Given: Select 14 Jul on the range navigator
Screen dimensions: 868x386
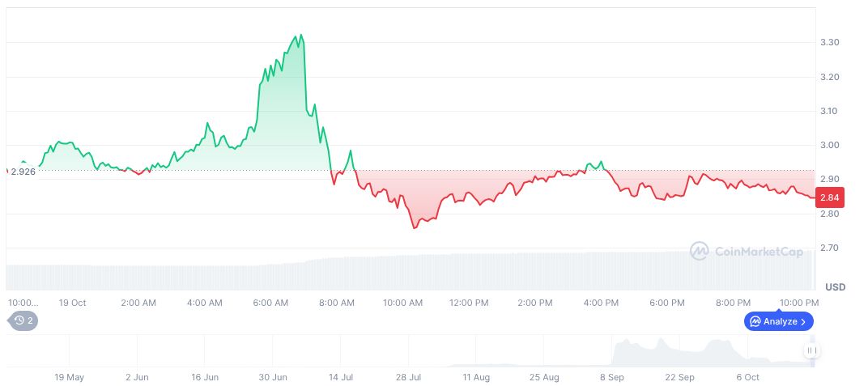Looking at the screenshot, I should 341,377.
